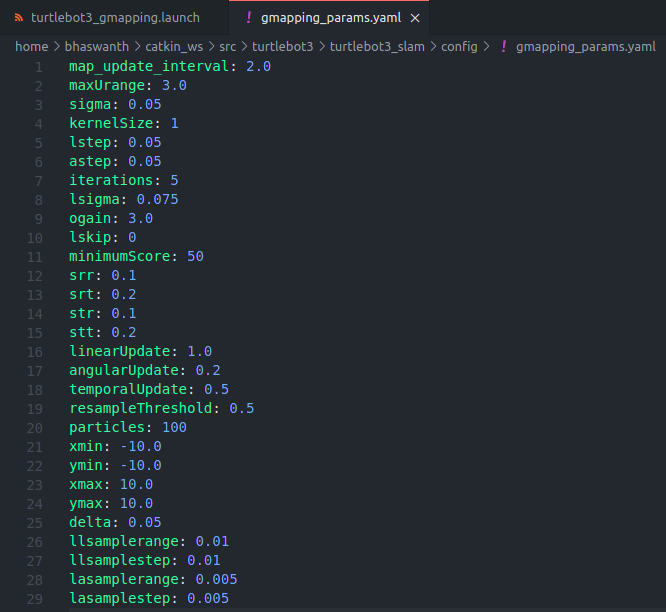The width and height of the screenshot is (666, 612).
Task: Click the RSS icon on launch tab
Action: click(18, 18)
